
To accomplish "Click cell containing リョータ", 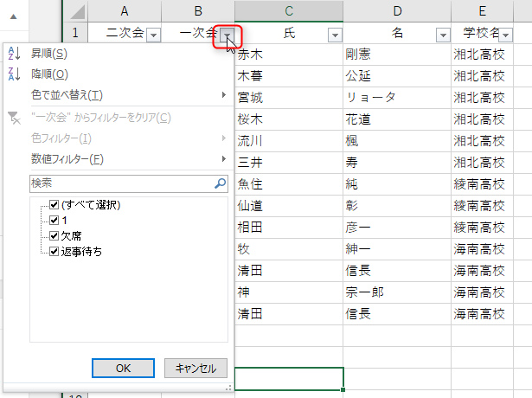I will (397, 98).
